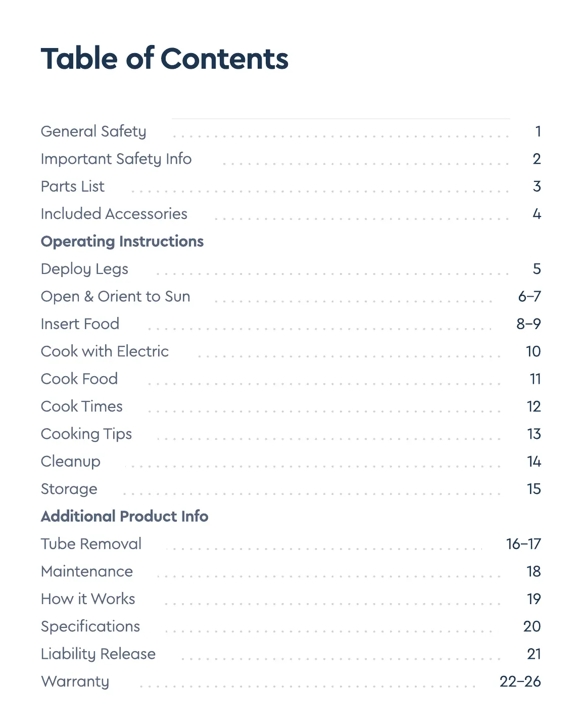Open the Cook Food entry

(79, 379)
